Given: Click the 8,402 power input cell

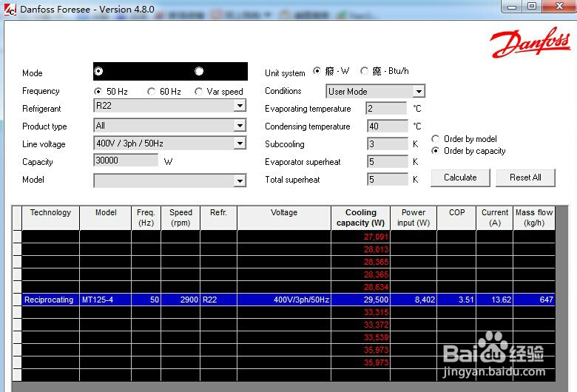Looking at the screenshot, I should (x=414, y=300).
